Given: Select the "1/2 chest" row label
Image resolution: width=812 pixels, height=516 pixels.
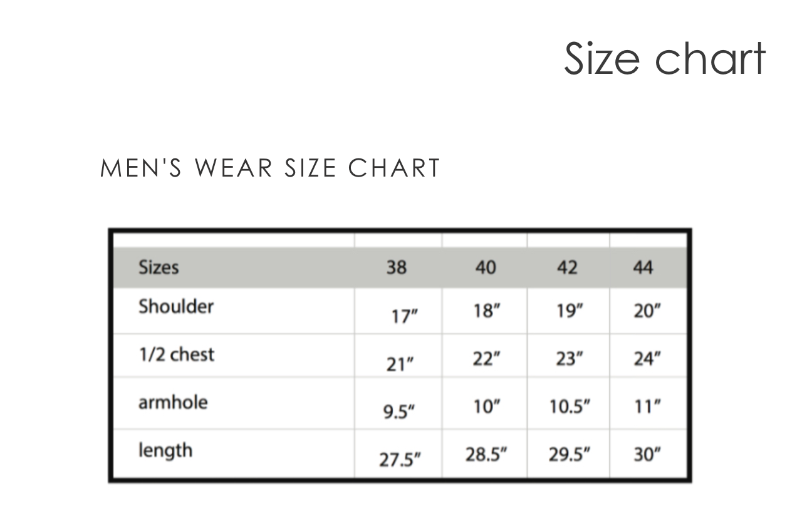Looking at the screenshot, I should click(x=176, y=354).
